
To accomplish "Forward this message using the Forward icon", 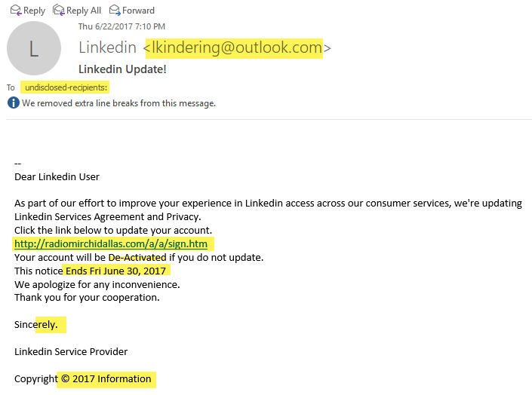I will (115, 10).
